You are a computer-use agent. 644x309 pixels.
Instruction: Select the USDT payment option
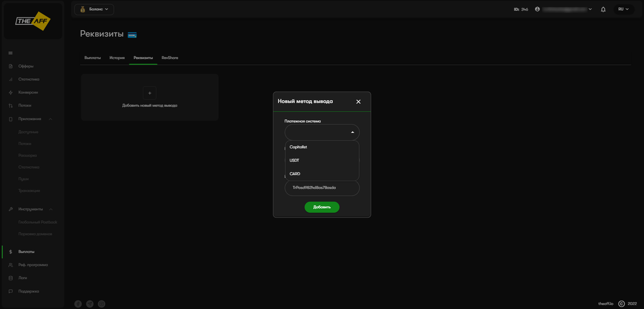click(x=295, y=161)
